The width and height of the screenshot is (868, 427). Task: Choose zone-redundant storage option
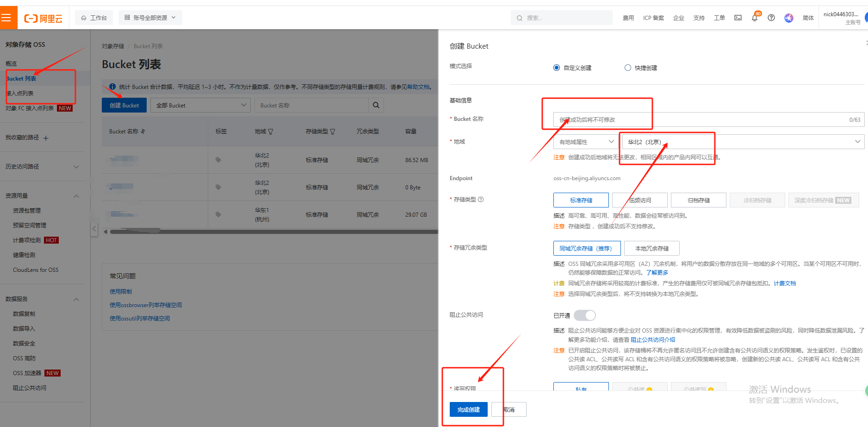click(587, 248)
